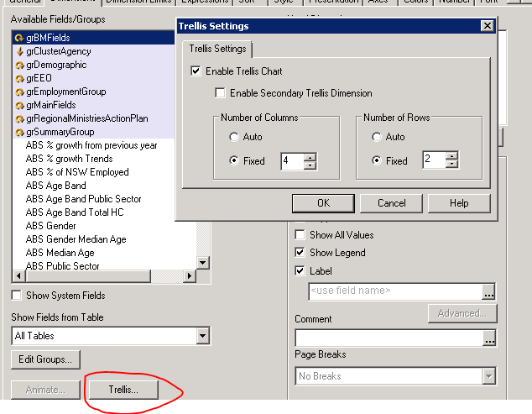Click the Edit Groups... button
This screenshot has width=532, height=414.
click(x=45, y=359)
